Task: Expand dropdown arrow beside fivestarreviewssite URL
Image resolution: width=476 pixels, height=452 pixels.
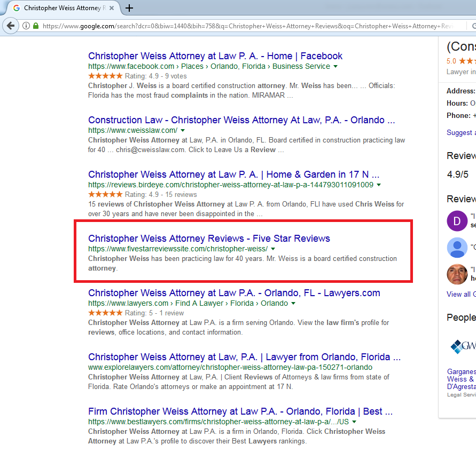Action: pos(273,249)
